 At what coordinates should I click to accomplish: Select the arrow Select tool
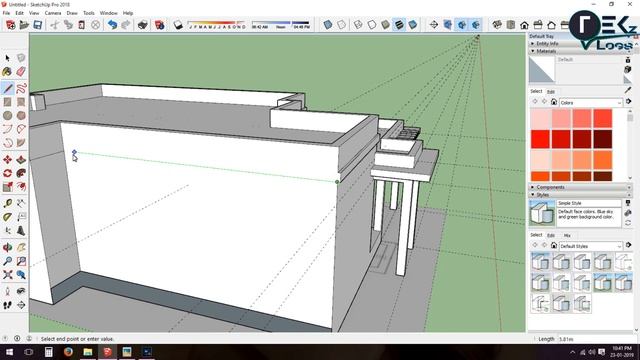point(7,58)
